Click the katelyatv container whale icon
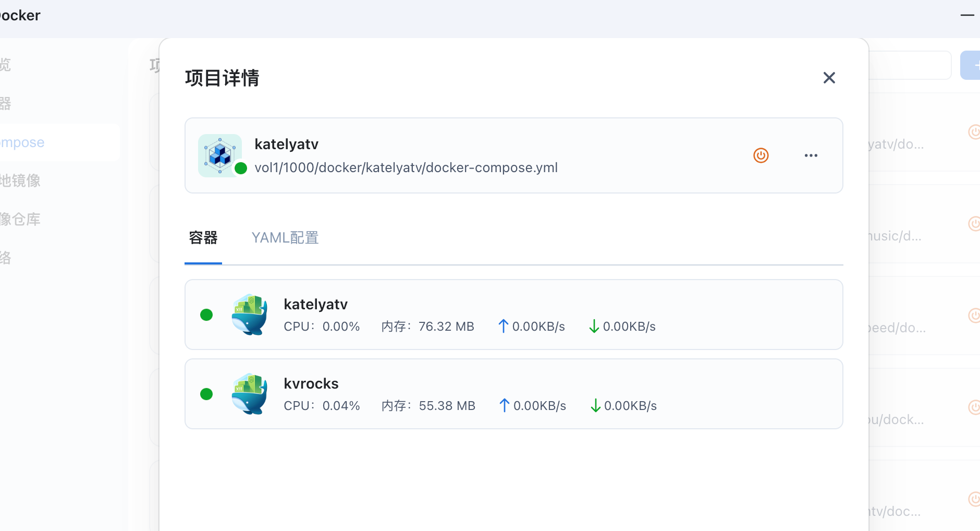 click(x=250, y=315)
